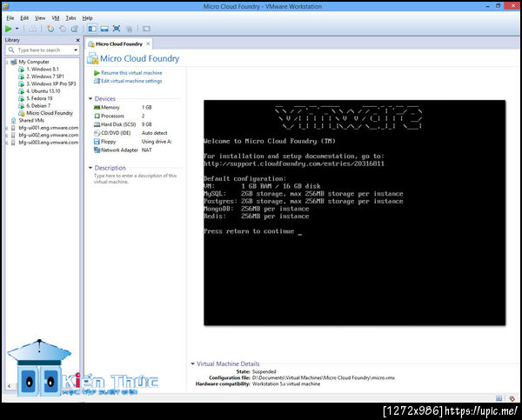
Task: Click Resume this virtual machine link
Action: [131, 73]
